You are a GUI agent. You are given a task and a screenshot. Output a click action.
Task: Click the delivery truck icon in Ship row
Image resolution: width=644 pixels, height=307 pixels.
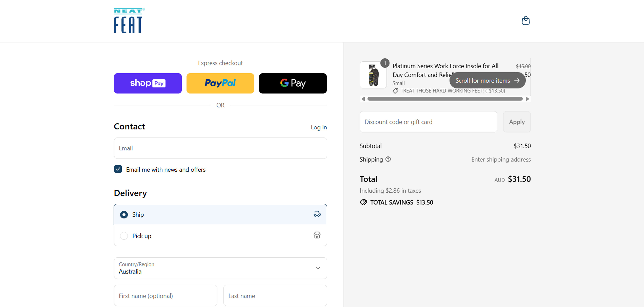(317, 214)
